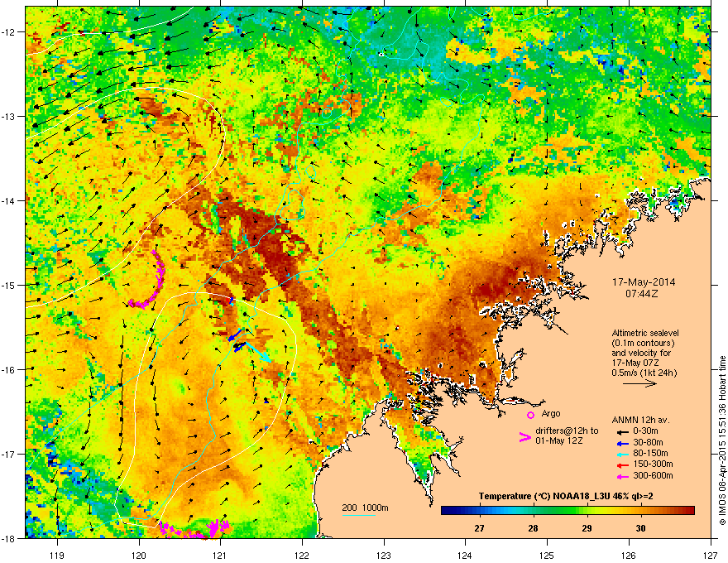This screenshot has height=563, width=728.
Task: Click latitude axis label -15
Action: tap(9, 285)
